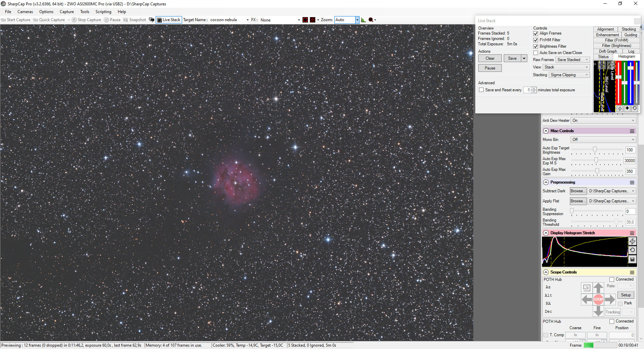Open the Scope Controls hamburger menu

[632, 272]
